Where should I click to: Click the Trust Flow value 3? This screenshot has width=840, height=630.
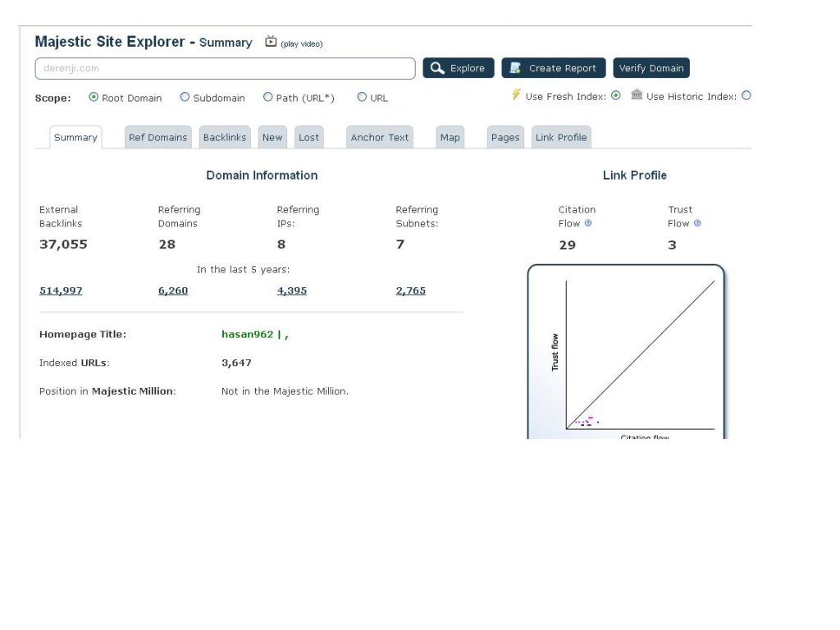pyautogui.click(x=673, y=245)
